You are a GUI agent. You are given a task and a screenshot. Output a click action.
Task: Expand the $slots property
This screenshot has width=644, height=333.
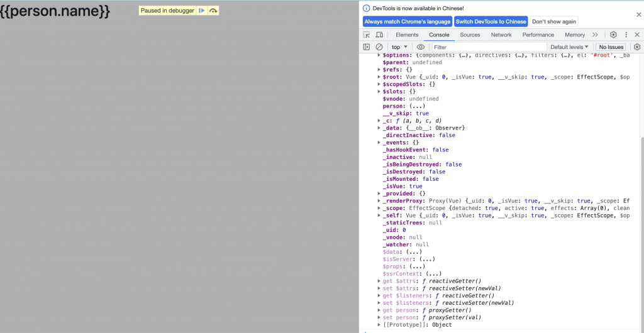tap(379, 92)
